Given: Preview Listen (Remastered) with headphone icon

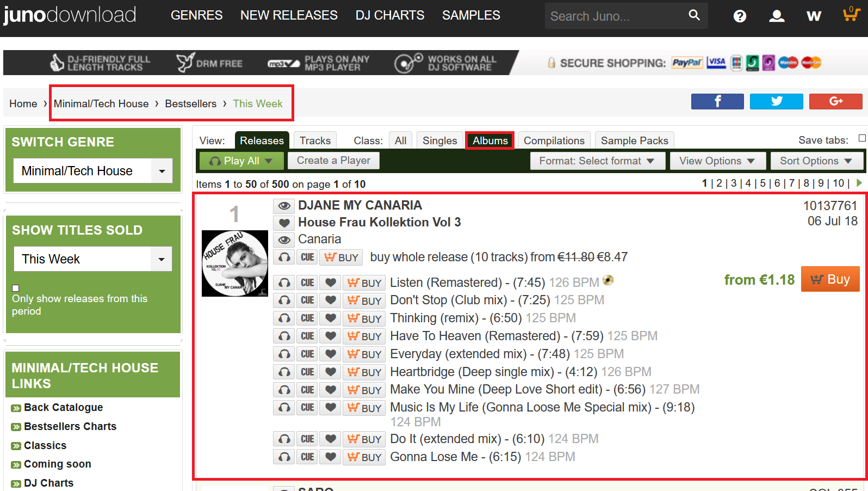Looking at the screenshot, I should click(x=284, y=283).
